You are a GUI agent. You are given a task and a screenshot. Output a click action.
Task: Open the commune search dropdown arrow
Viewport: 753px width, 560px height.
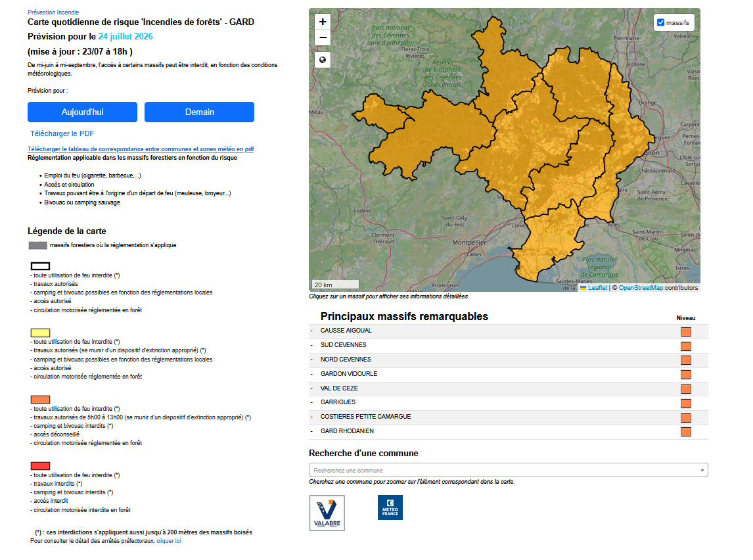click(702, 470)
